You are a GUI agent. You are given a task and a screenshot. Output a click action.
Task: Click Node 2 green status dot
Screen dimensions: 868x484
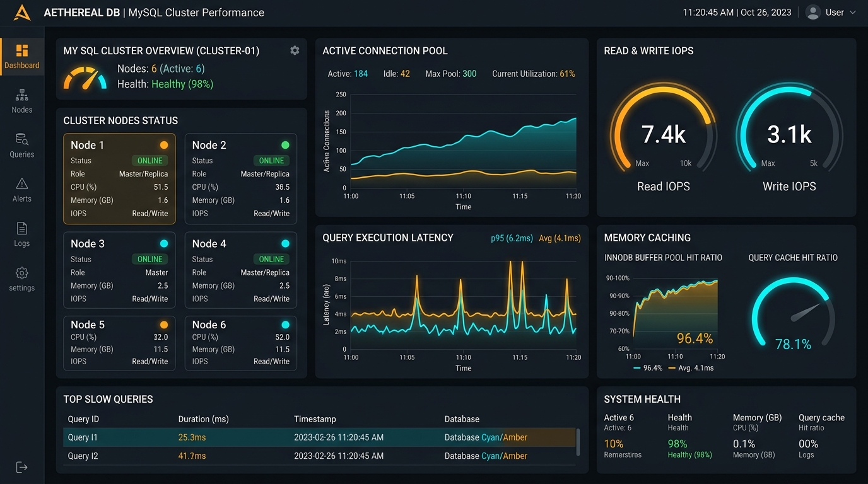click(285, 145)
